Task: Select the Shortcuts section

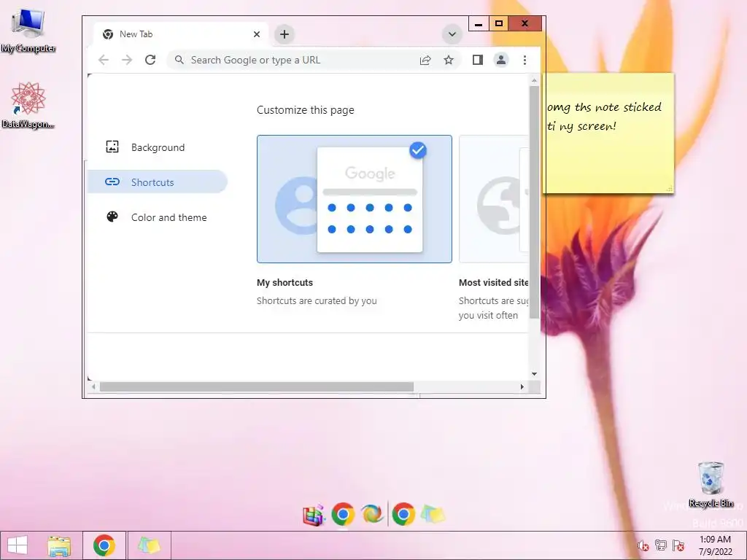Action: click(x=158, y=182)
